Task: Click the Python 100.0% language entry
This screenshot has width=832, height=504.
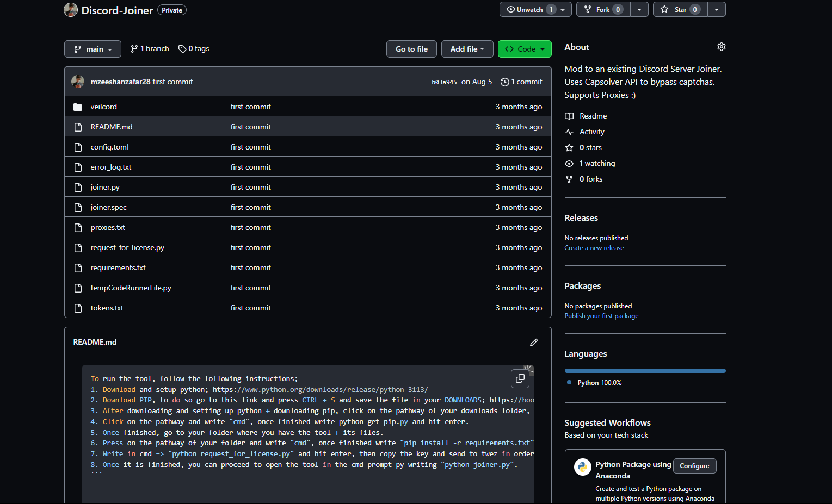Action: (599, 383)
